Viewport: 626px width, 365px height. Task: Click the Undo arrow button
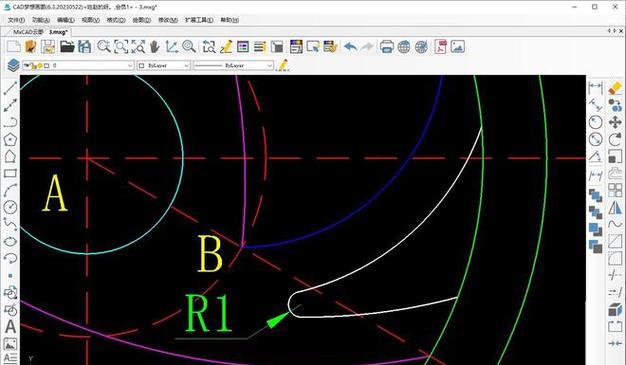[350, 47]
